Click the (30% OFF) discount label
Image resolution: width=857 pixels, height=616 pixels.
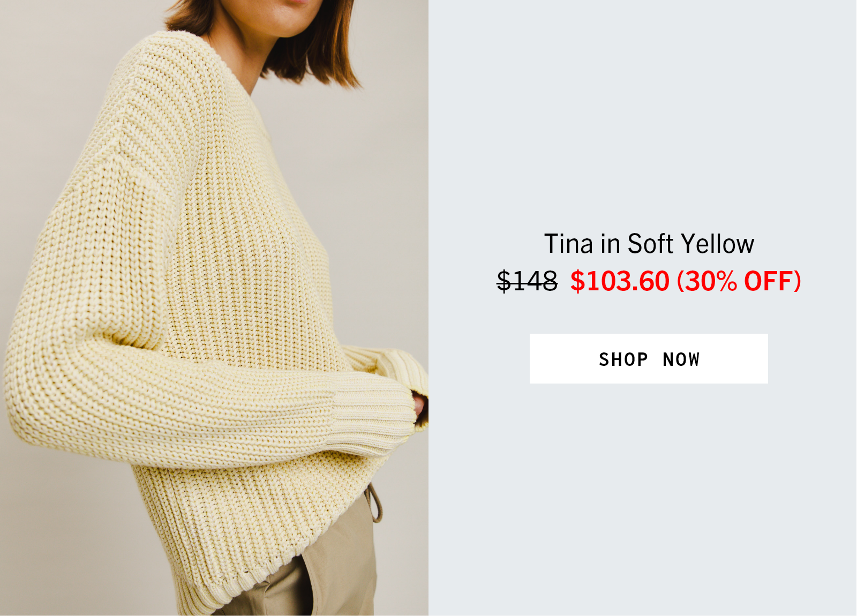pos(739,281)
